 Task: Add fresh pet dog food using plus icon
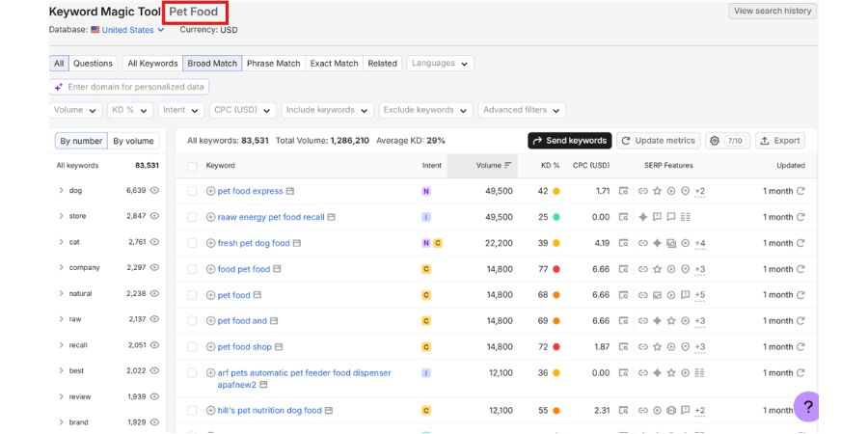[x=210, y=243]
